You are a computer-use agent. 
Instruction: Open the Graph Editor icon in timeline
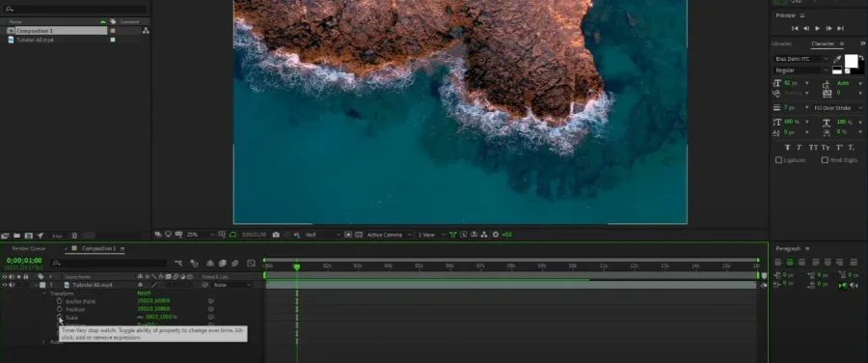pyautogui.click(x=251, y=264)
